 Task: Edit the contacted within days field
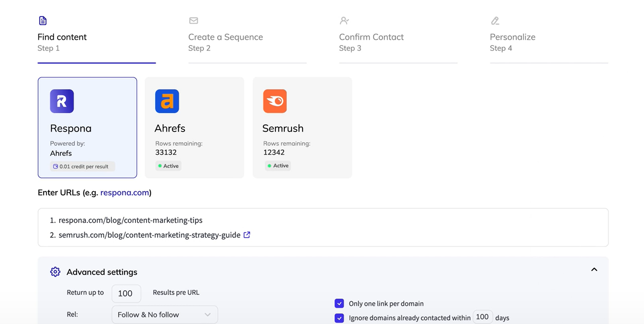(x=482, y=317)
